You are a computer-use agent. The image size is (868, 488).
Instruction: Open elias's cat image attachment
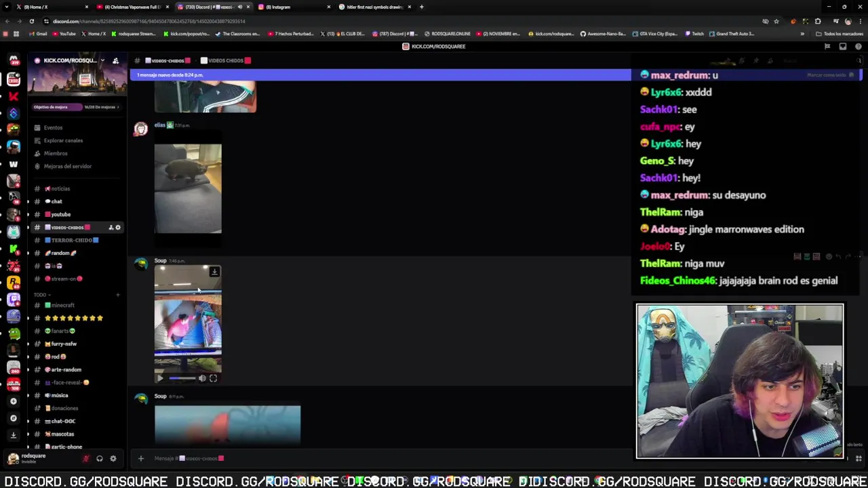(188, 188)
